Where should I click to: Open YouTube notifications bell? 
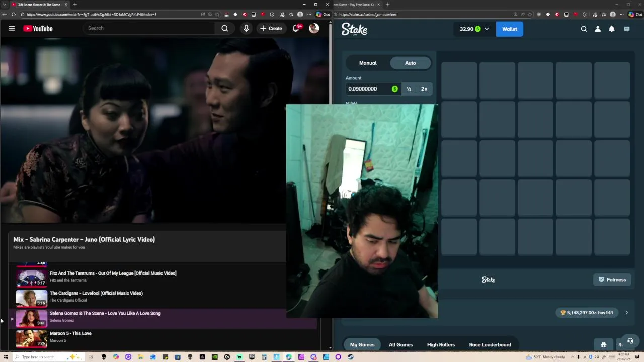pyautogui.click(x=296, y=28)
